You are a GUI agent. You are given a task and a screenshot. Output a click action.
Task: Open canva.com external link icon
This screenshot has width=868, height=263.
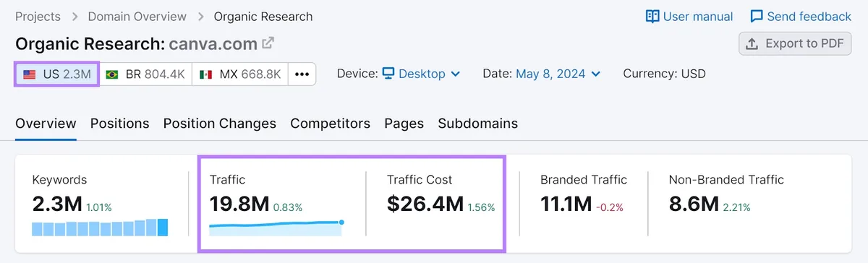[268, 43]
